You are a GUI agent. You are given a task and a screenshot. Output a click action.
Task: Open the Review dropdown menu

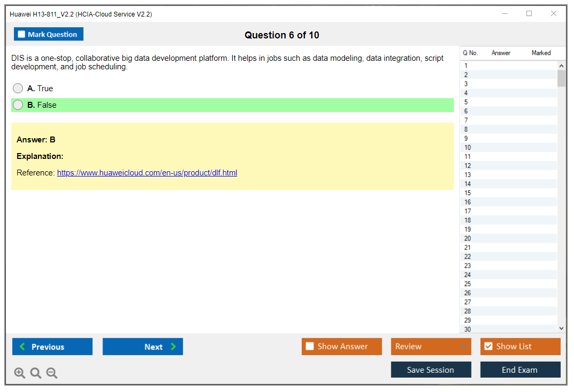tap(430, 347)
